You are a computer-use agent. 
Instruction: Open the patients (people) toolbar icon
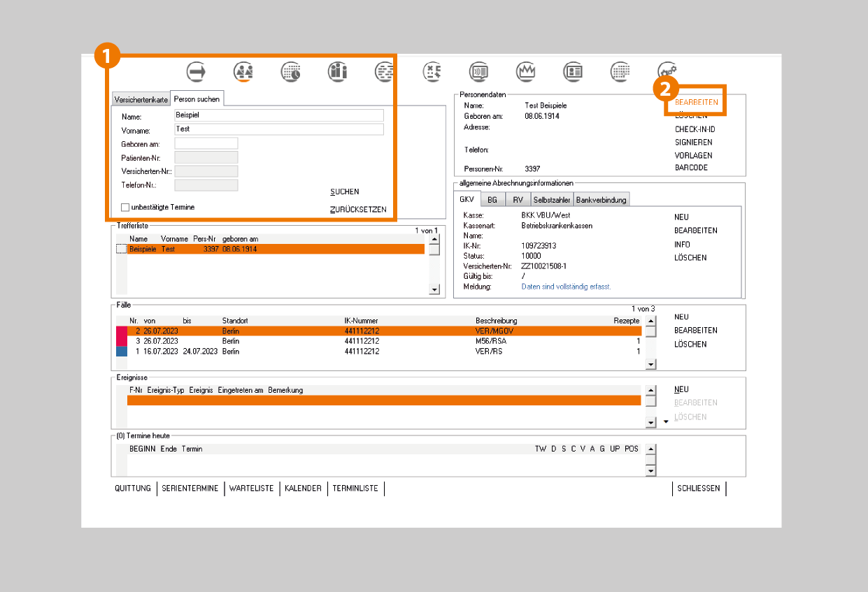pyautogui.click(x=243, y=71)
